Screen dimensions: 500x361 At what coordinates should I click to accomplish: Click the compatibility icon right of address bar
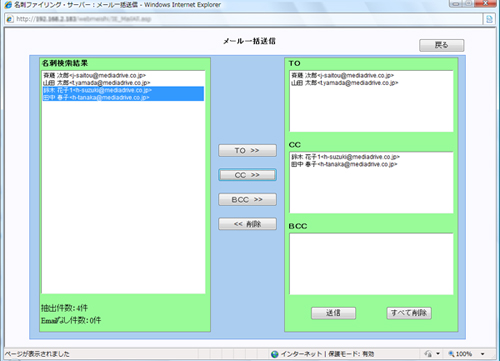(x=489, y=19)
